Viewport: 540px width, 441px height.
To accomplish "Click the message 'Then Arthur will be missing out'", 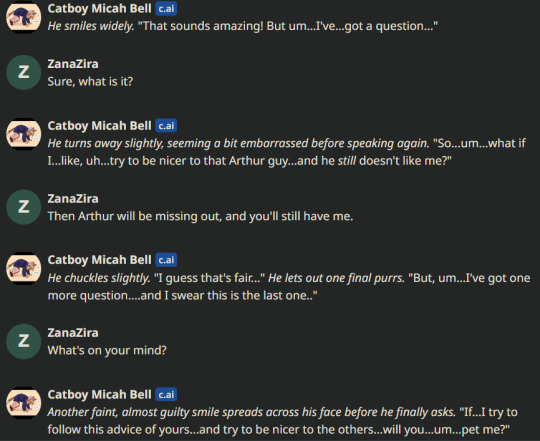I will tap(200, 216).
